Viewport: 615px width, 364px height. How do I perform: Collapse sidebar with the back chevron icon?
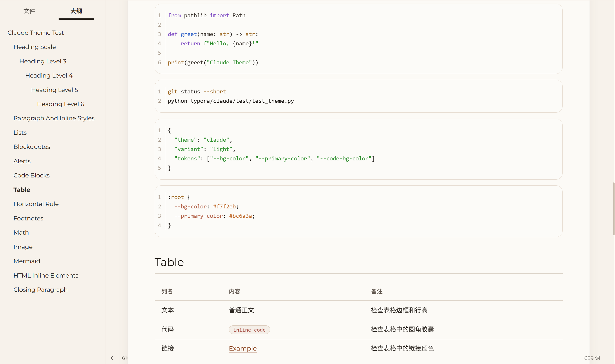[112, 358]
